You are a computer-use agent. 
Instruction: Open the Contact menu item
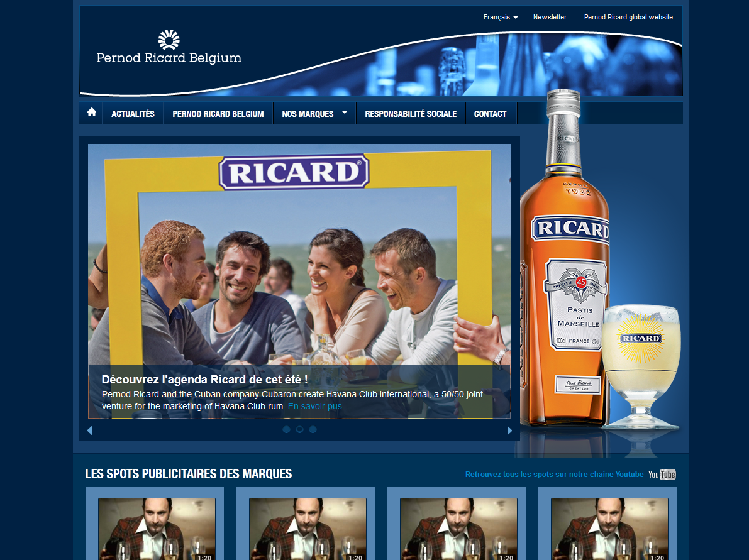[x=490, y=114]
